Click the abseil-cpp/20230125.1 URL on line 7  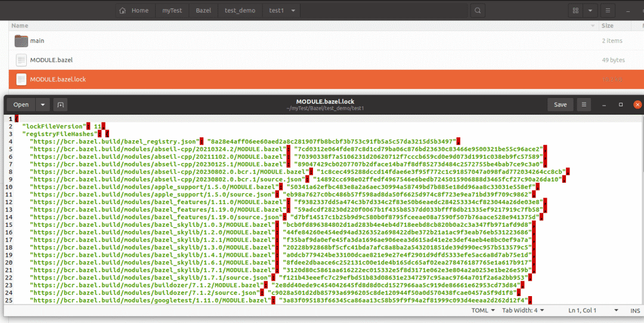point(158,164)
